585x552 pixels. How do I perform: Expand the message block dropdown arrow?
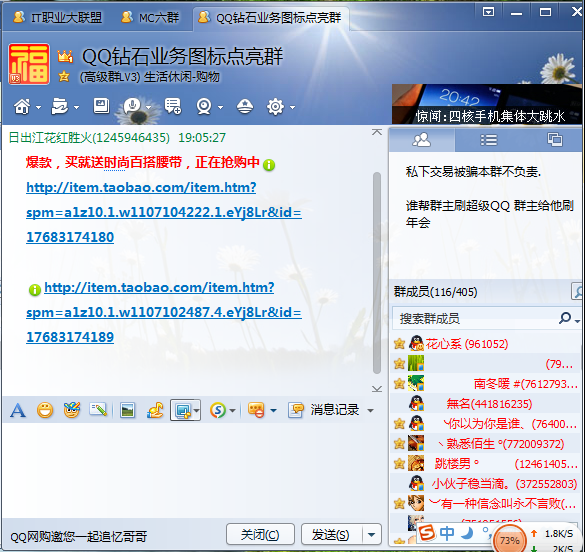[x=273, y=411]
